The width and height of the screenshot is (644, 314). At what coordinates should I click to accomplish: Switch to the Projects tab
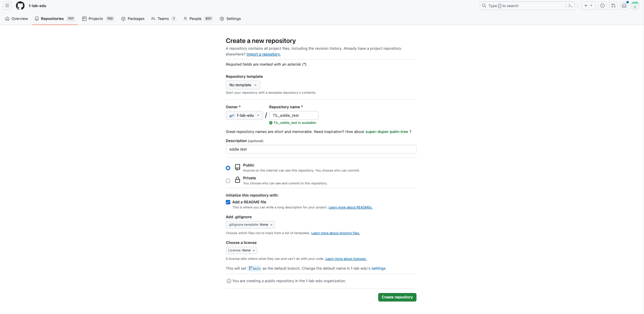click(x=98, y=19)
